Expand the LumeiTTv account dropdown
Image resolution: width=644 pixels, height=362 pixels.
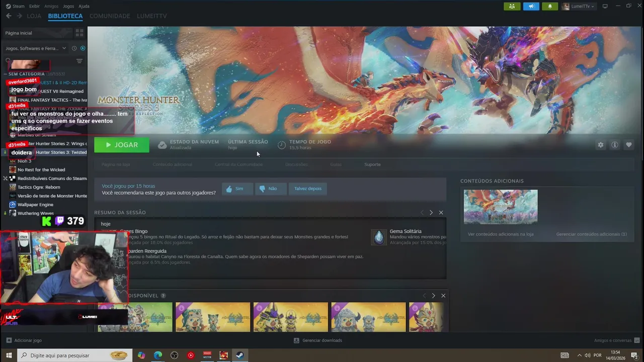click(x=579, y=6)
